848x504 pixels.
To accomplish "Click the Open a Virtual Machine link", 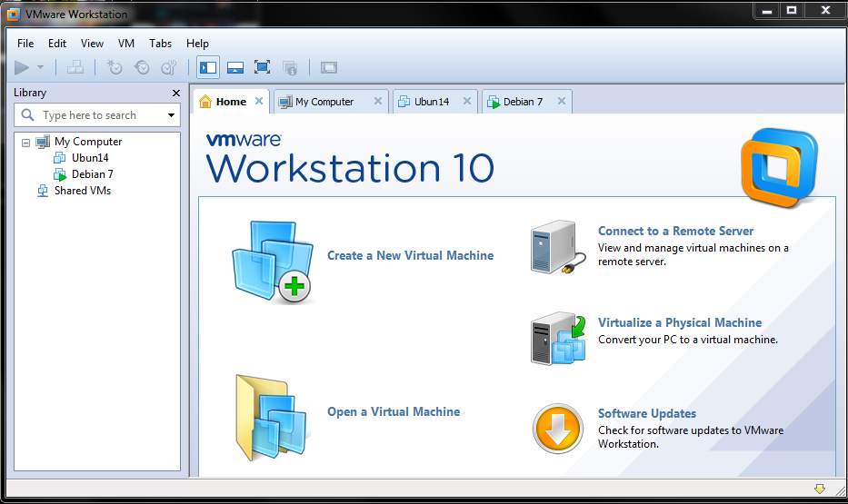I will pyautogui.click(x=394, y=411).
